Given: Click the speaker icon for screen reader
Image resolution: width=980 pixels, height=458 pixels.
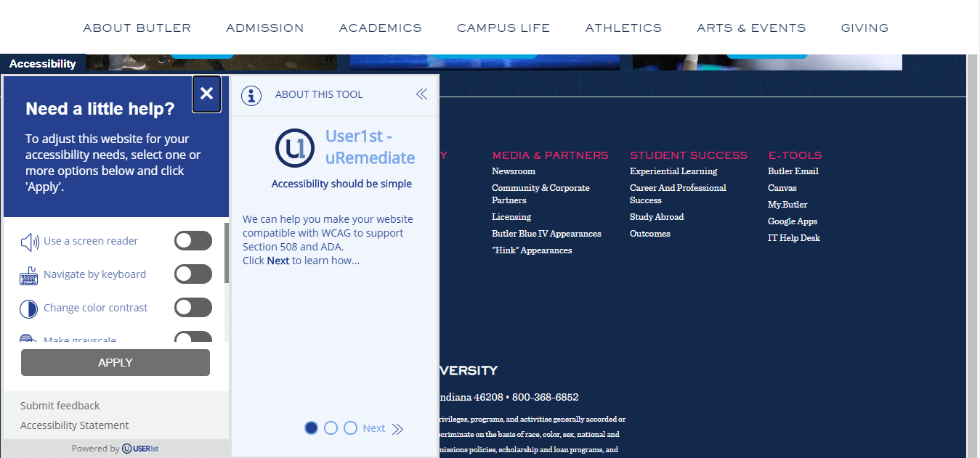Looking at the screenshot, I should tap(30, 242).
